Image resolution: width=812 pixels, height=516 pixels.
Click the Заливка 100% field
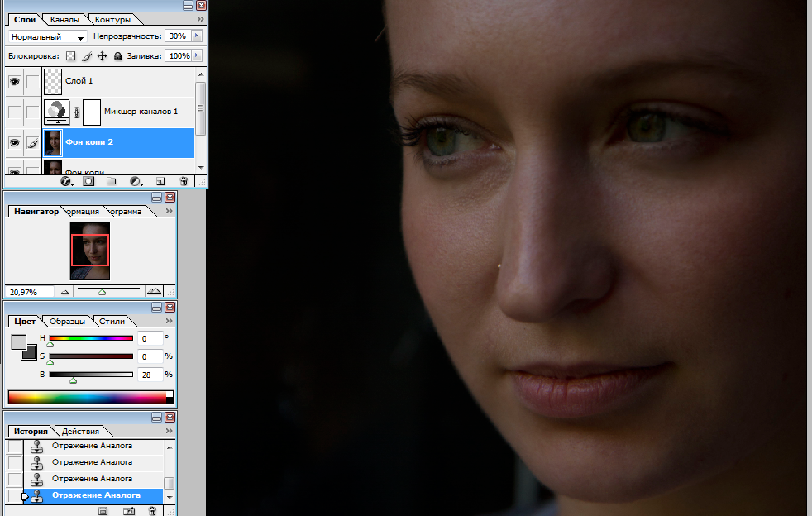click(x=178, y=55)
